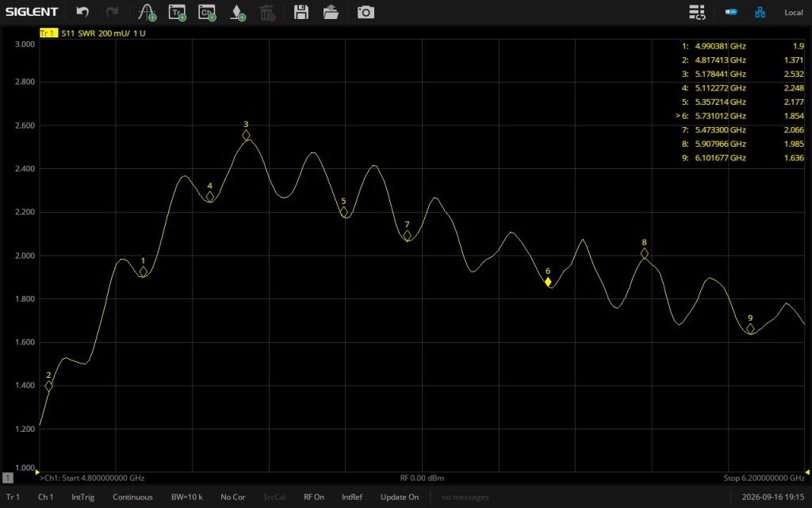This screenshot has width=812, height=508.
Task: Select the highlighted Tr 1 trace label
Action: 48,33
